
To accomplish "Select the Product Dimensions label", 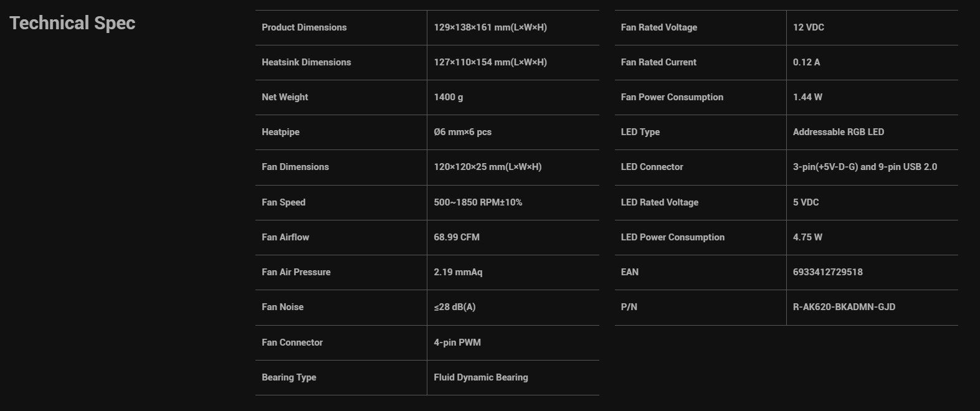I will (x=304, y=27).
